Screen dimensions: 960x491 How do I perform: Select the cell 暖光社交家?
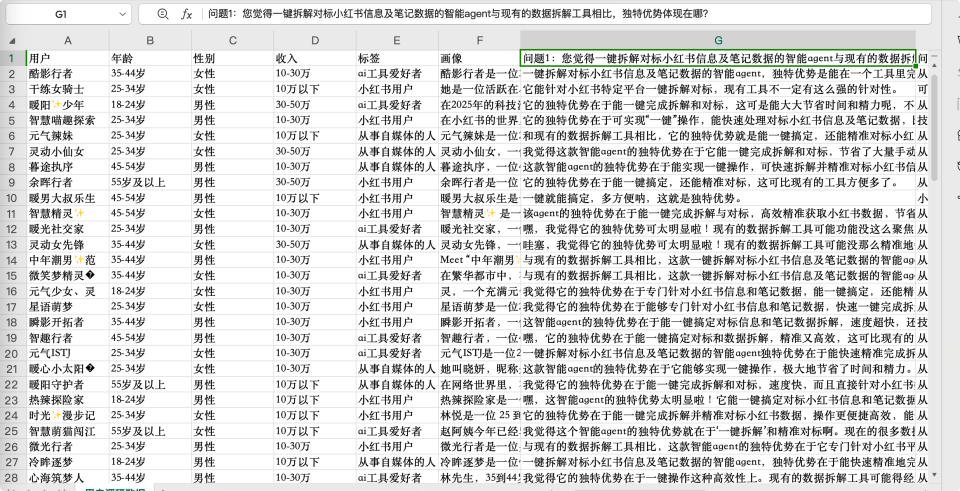68,229
